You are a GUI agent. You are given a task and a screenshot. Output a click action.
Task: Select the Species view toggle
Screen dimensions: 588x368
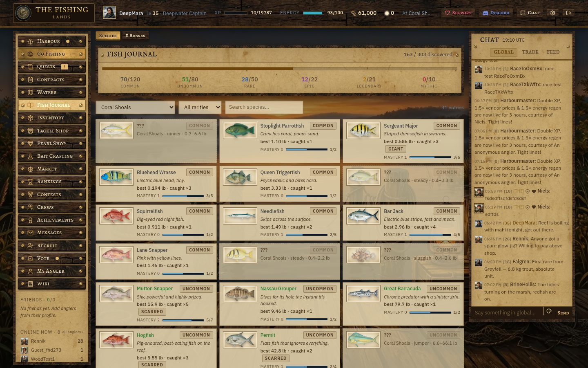coord(108,36)
